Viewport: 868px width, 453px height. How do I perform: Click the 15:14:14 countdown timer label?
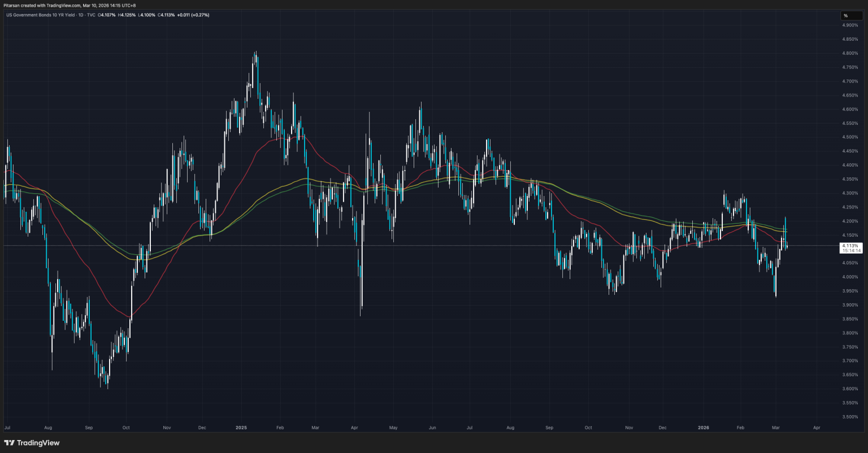click(850, 251)
